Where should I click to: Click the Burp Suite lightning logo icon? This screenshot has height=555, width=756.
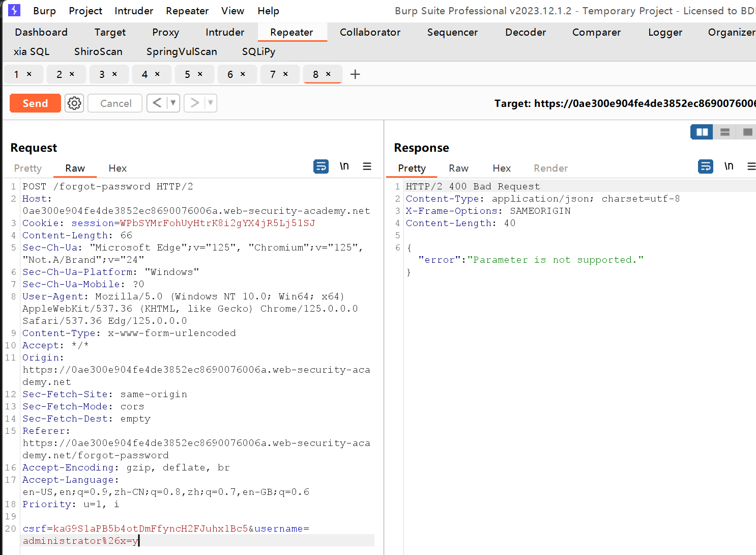pyautogui.click(x=14, y=10)
